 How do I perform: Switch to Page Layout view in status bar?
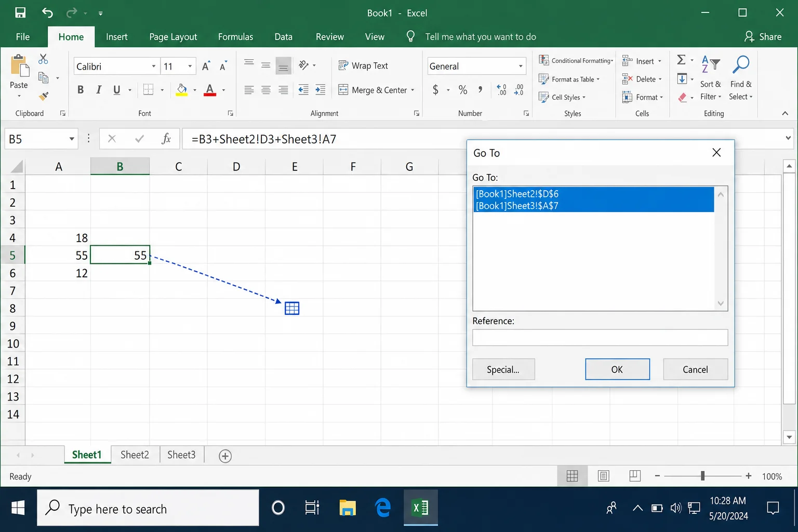(x=603, y=476)
